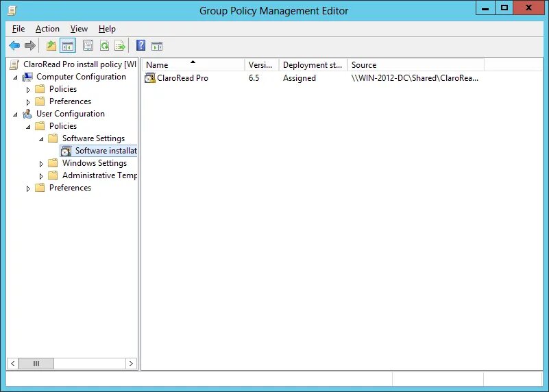Expand Preferences under Computer Configuration
Image resolution: width=549 pixels, height=392 pixels.
tap(28, 102)
